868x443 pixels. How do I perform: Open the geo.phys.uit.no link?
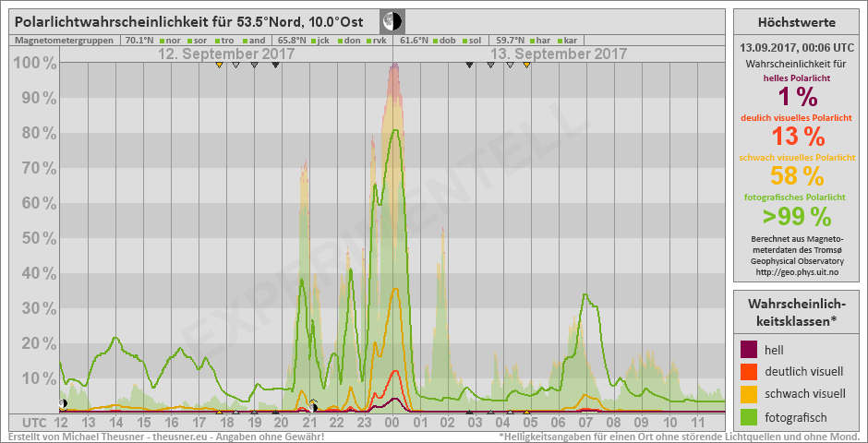[797, 272]
